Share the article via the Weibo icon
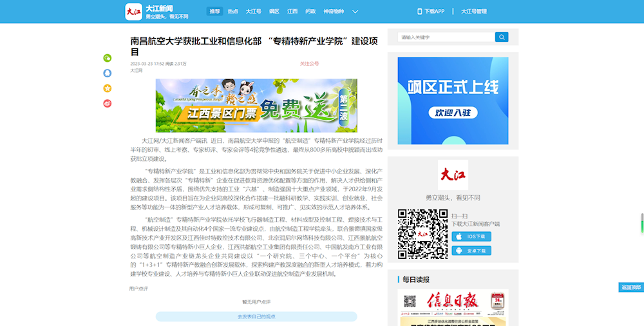Image resolution: width=644 pixels, height=326 pixels. (108, 103)
